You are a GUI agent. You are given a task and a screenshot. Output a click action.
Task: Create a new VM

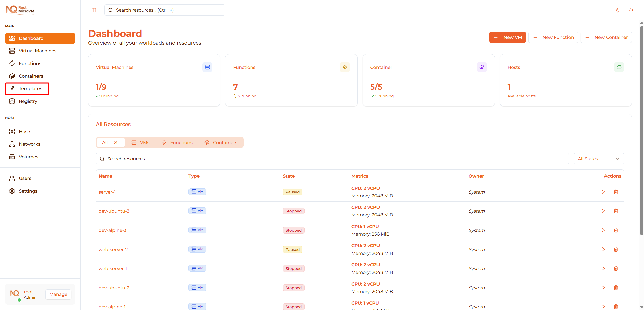point(507,37)
